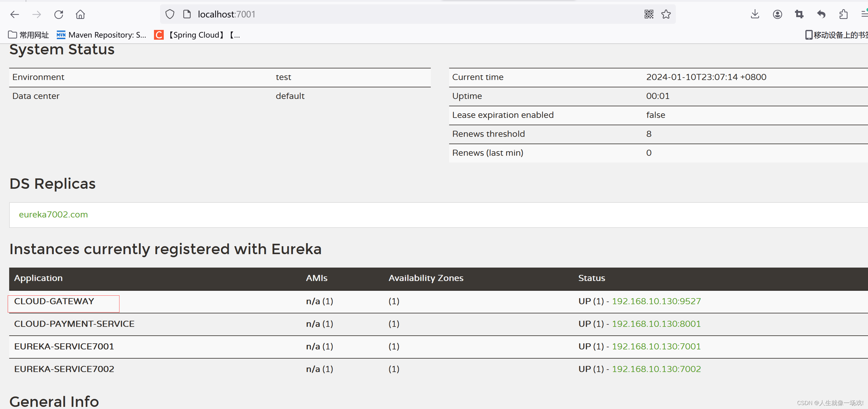This screenshot has width=868, height=409.
Task: Click the forward navigation arrow
Action: (36, 14)
